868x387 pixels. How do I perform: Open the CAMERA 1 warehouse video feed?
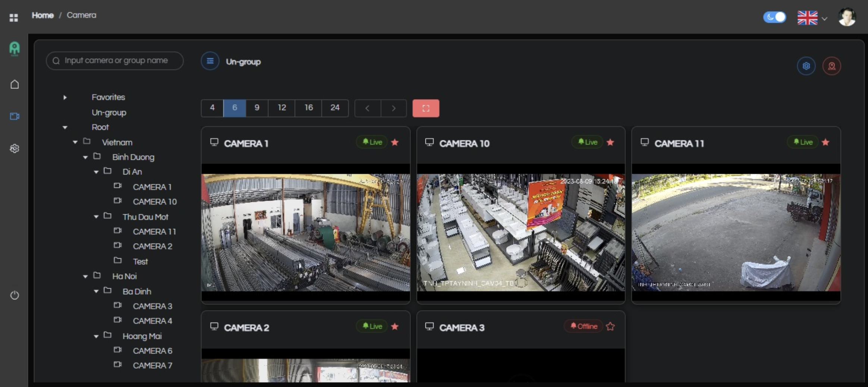[x=306, y=232]
